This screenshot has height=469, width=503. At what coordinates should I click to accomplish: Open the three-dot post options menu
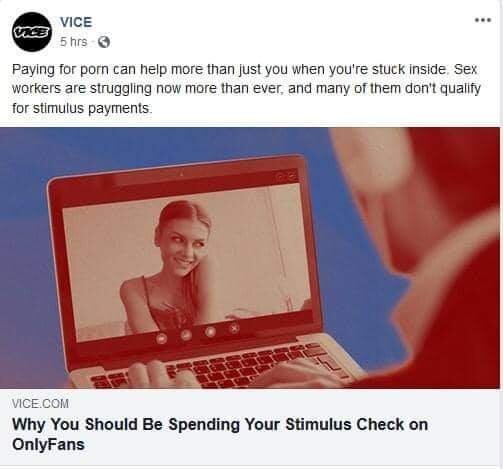(483, 20)
